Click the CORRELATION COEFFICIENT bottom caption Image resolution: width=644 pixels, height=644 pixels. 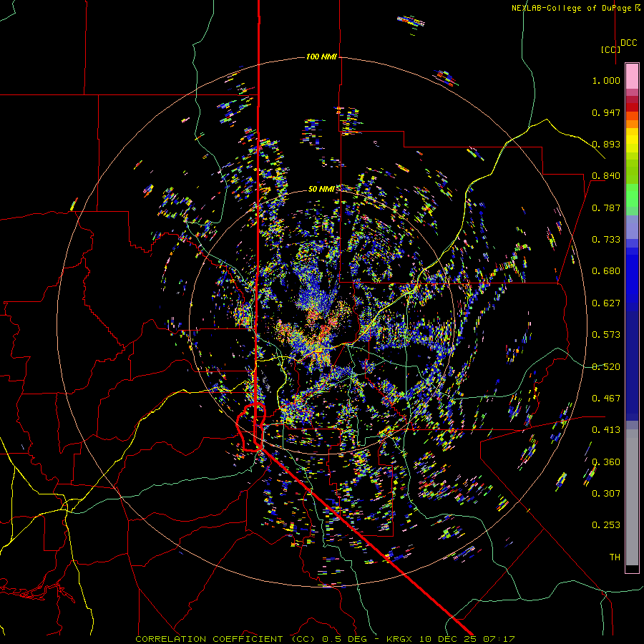[x=325, y=639]
